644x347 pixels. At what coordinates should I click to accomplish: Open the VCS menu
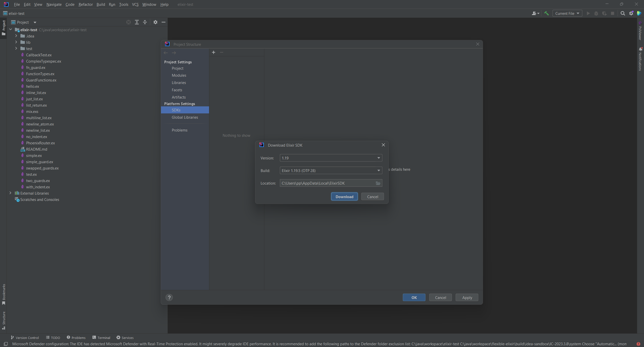(135, 4)
